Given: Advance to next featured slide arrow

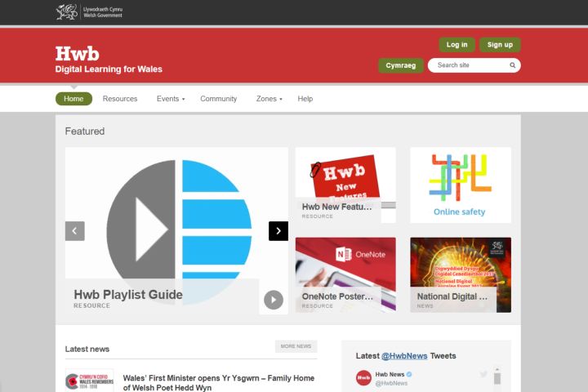Looking at the screenshot, I should coord(278,231).
